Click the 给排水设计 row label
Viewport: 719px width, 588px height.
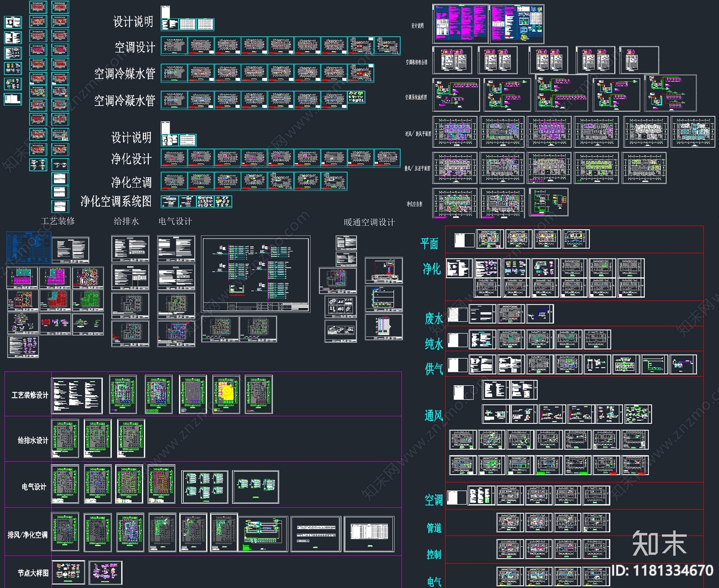click(x=33, y=440)
